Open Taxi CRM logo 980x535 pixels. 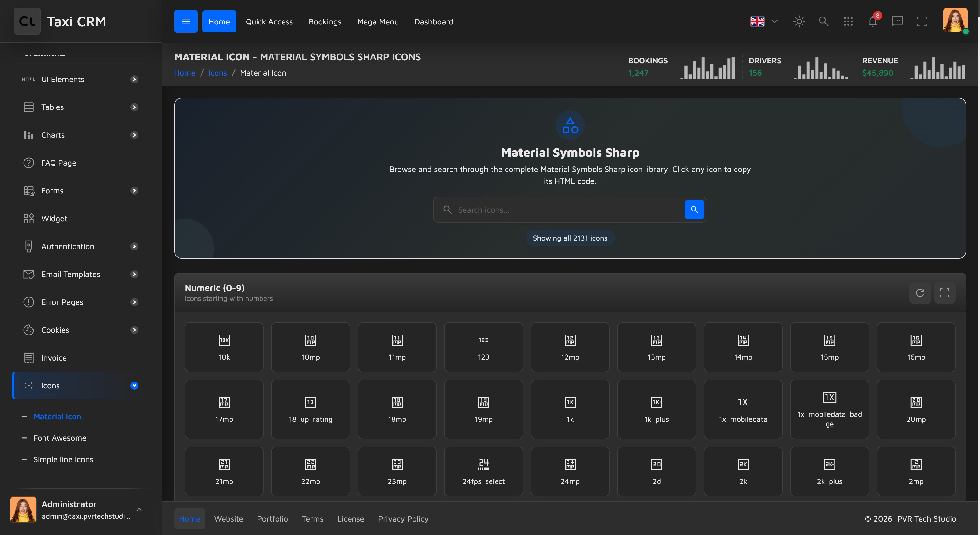tap(60, 21)
